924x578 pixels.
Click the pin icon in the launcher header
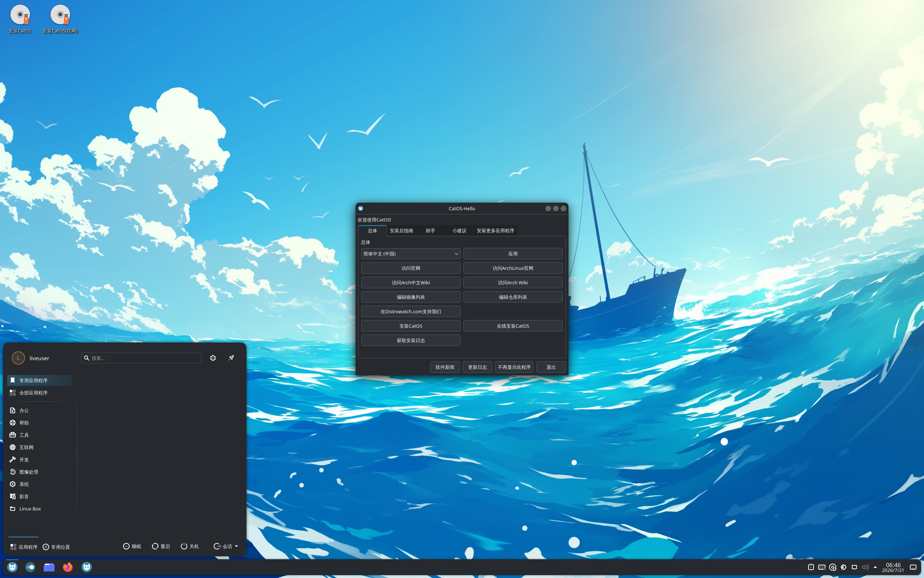point(231,358)
